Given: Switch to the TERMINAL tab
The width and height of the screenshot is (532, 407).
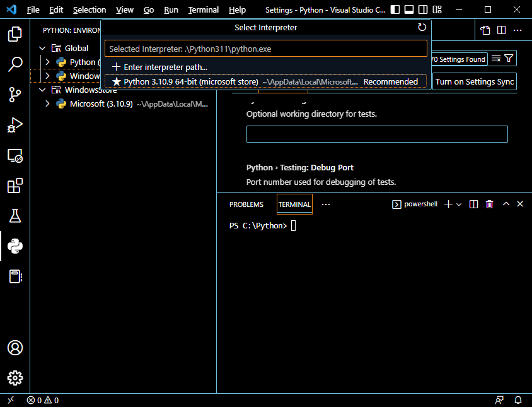Looking at the screenshot, I should coord(294,204).
